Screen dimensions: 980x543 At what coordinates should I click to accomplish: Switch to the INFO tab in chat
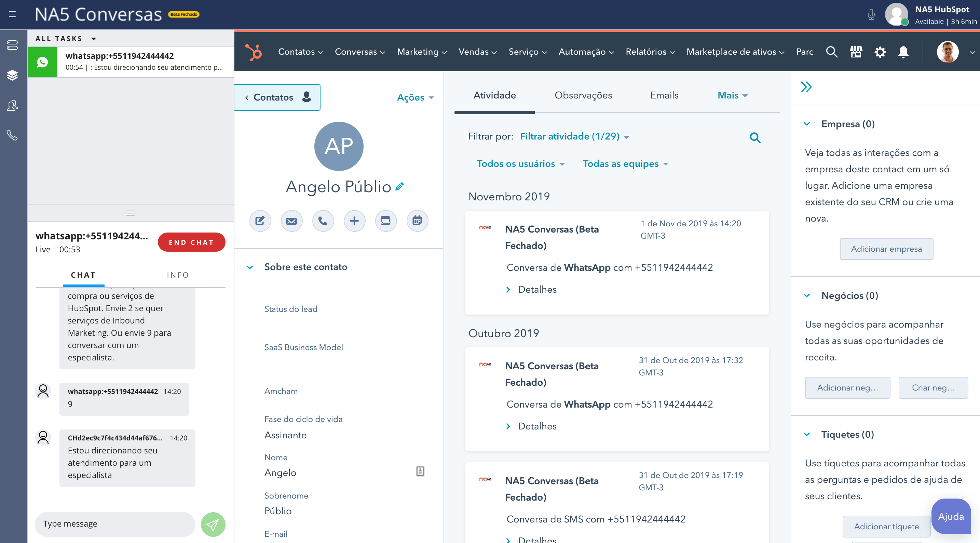click(x=178, y=275)
